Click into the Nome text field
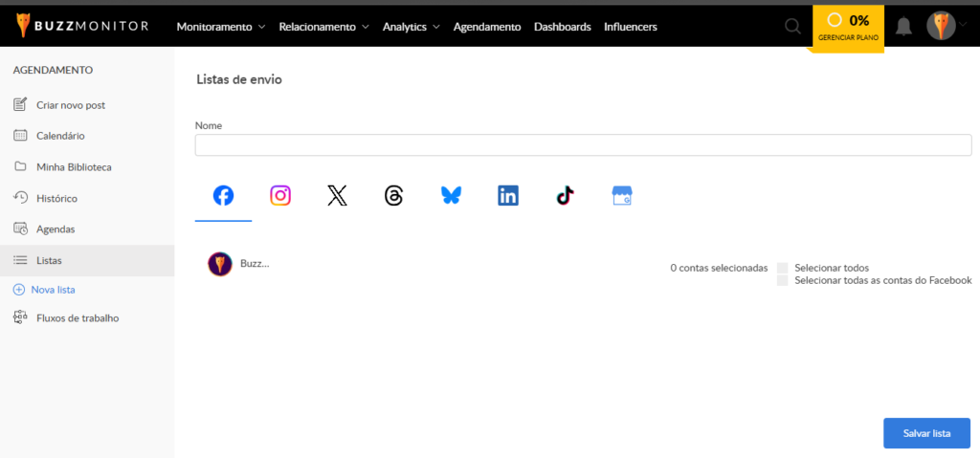The height and width of the screenshot is (458, 980). [x=583, y=145]
